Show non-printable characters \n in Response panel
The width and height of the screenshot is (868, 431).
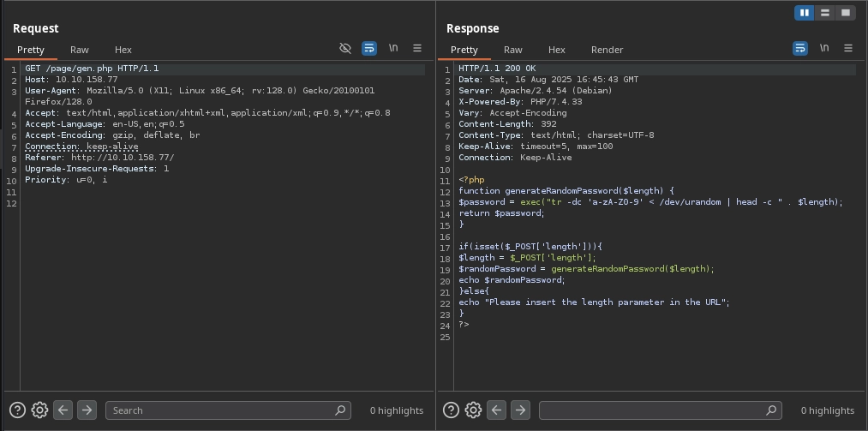[824, 49]
